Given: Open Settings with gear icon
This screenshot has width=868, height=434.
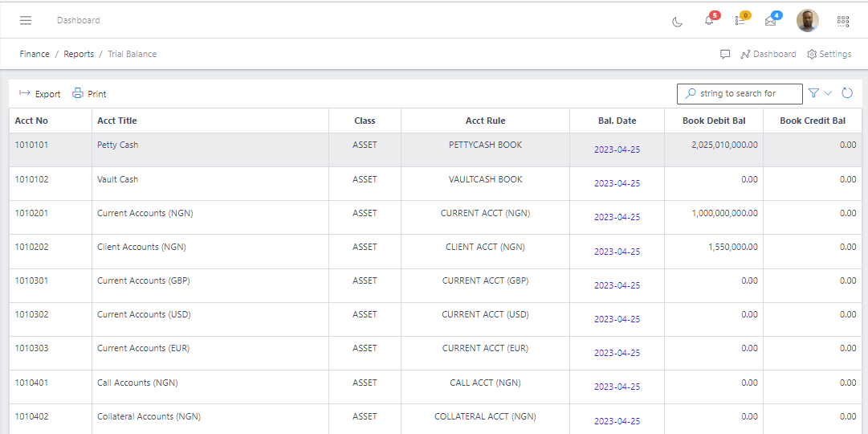Looking at the screenshot, I should 829,55.
